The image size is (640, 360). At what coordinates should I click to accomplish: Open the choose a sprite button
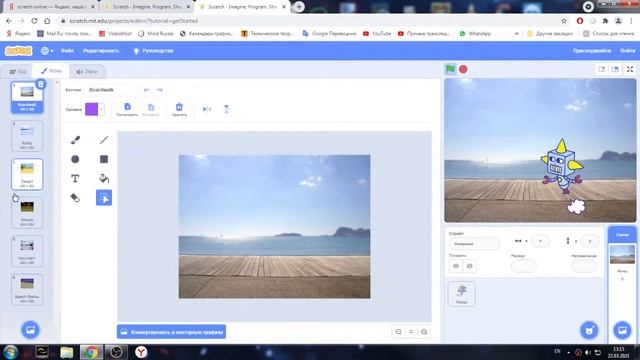click(589, 330)
